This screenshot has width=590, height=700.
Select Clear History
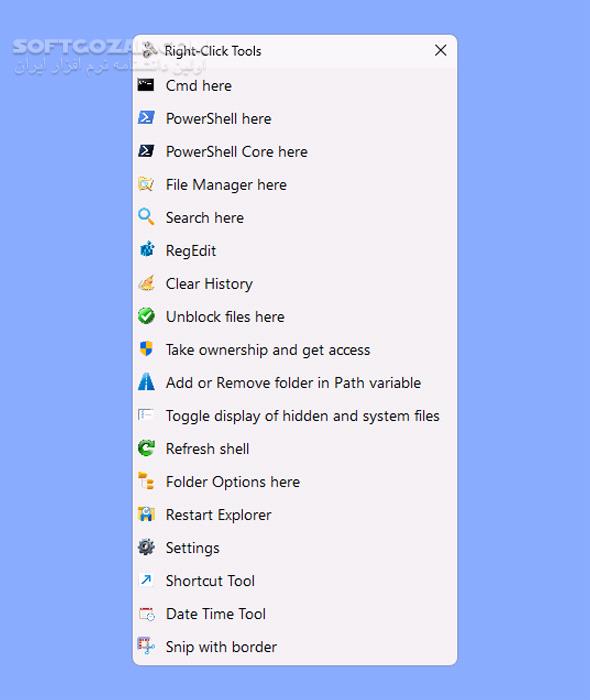click(x=295, y=283)
